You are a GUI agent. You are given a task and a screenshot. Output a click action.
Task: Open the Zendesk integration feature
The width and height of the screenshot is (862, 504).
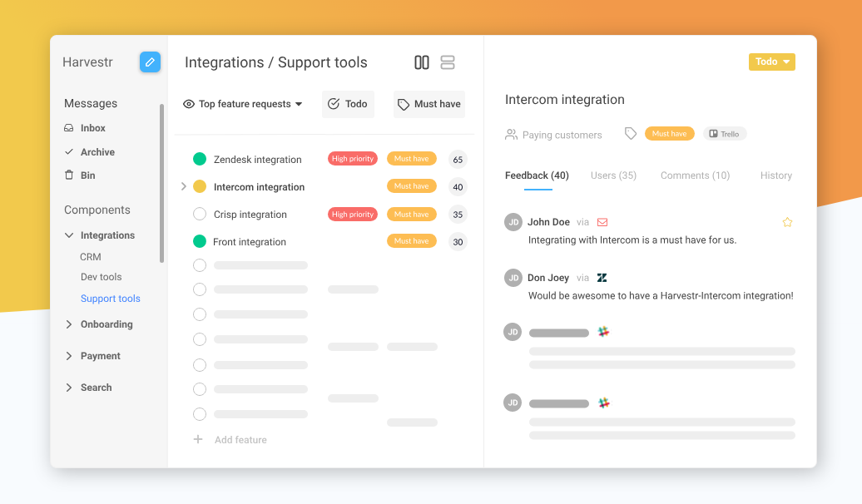coord(257,160)
